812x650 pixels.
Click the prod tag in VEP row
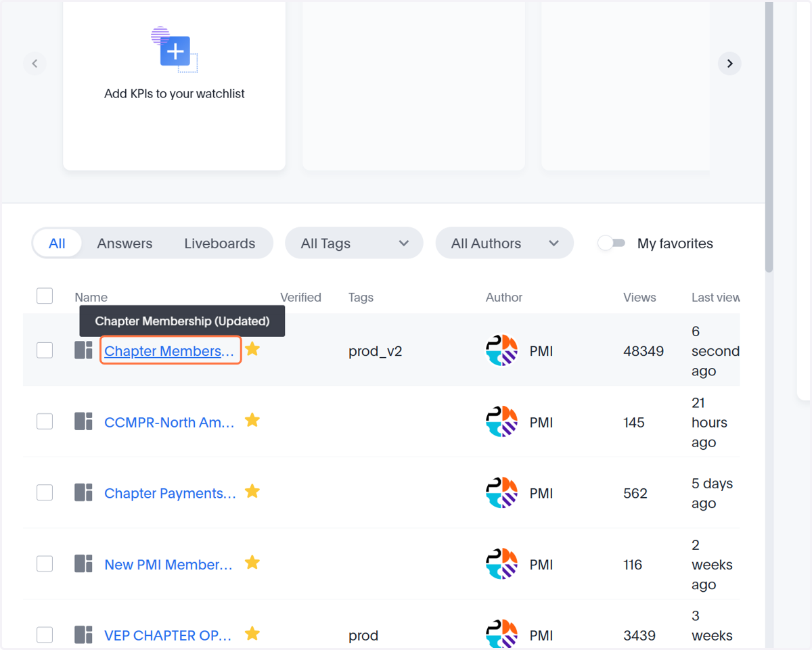[363, 635]
